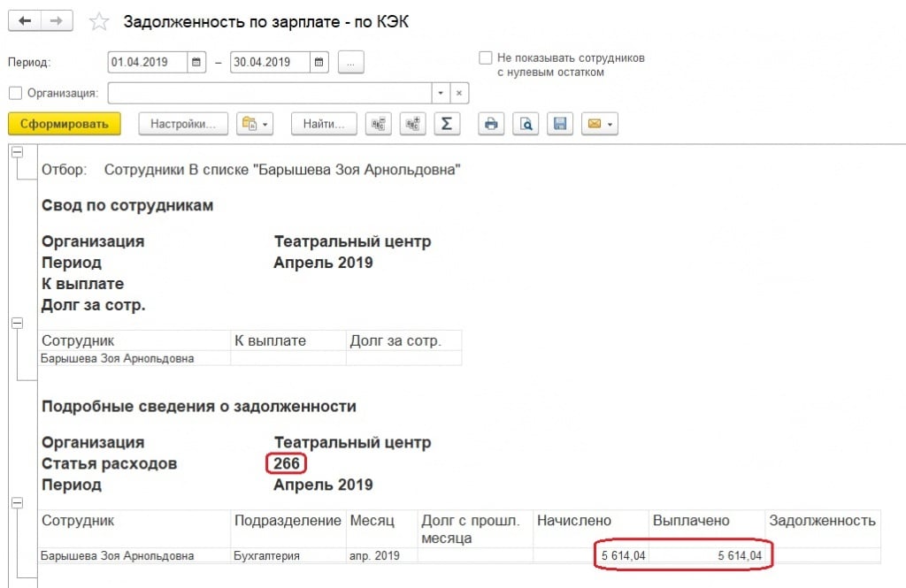Print the report with printer icon

pyautogui.click(x=491, y=124)
